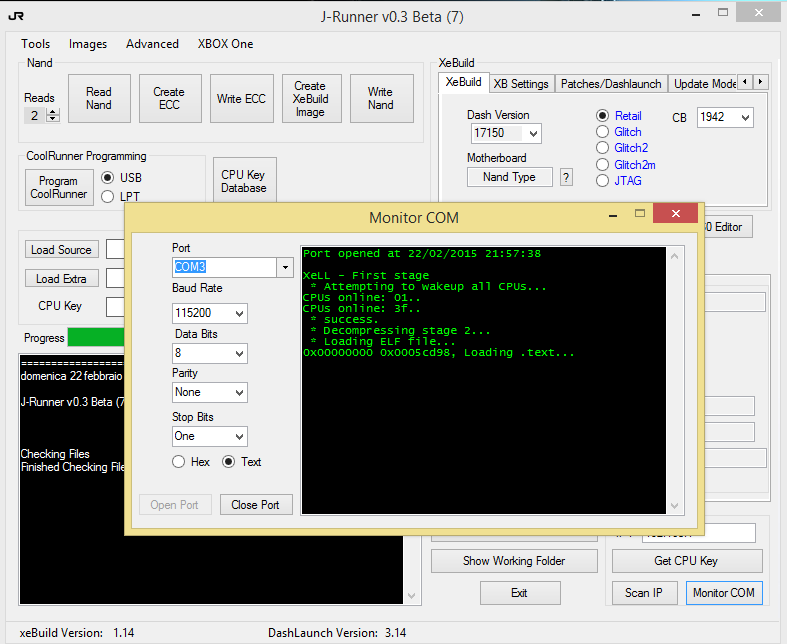
Task: Open the Stop Bits One dropdown
Action: (x=239, y=436)
